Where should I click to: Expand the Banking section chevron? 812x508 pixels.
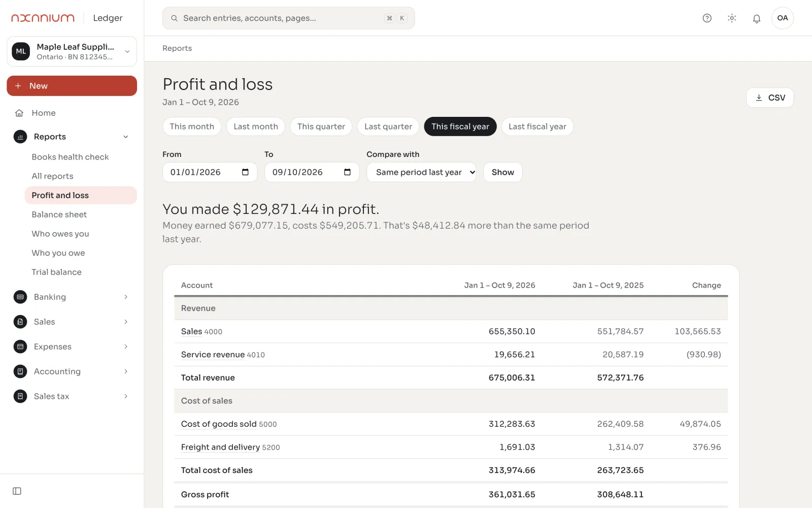coord(126,297)
